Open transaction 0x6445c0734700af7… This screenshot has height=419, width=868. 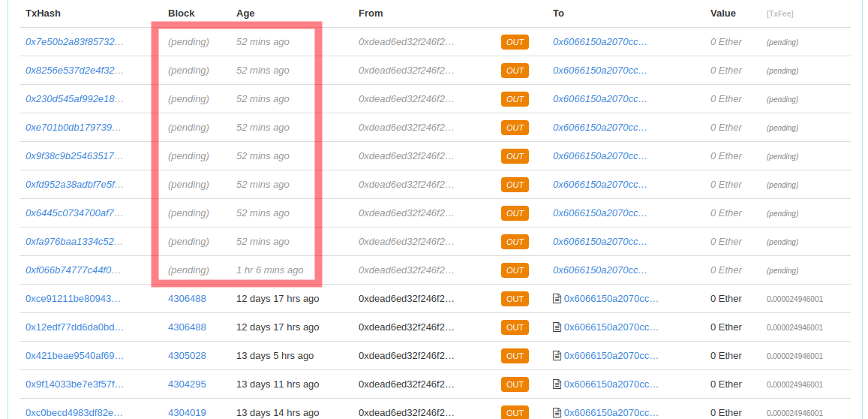point(75,213)
